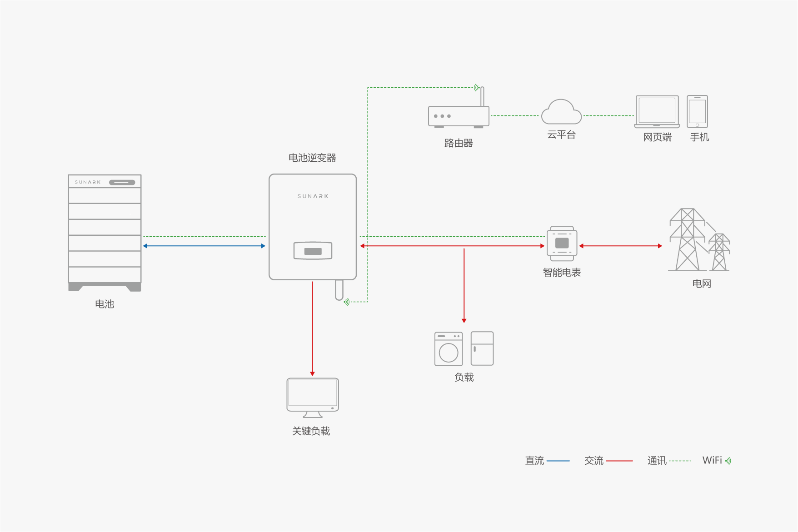Click the 电池逆变器 label
The width and height of the screenshot is (798, 532).
[x=312, y=158]
